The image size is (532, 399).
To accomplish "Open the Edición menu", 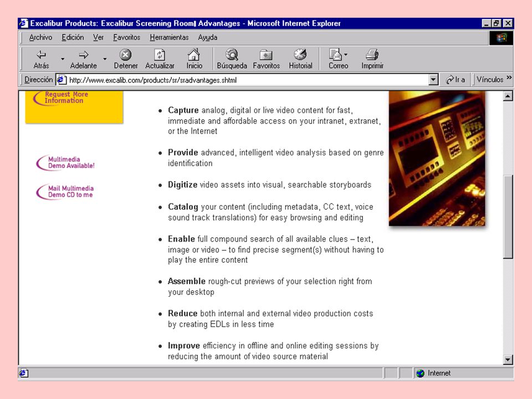I will click(x=73, y=37).
